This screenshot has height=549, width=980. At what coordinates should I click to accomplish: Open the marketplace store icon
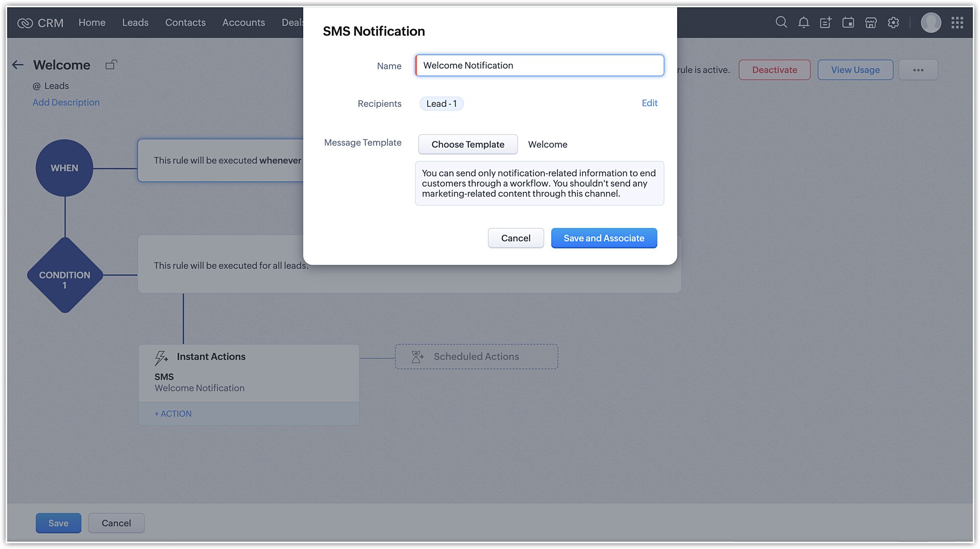click(871, 23)
